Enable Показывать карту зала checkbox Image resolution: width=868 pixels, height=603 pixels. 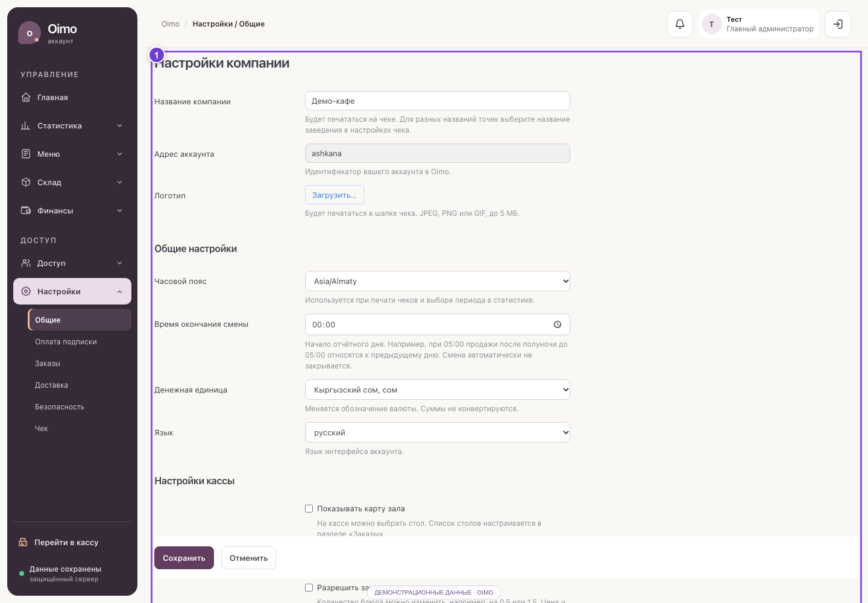(x=309, y=509)
